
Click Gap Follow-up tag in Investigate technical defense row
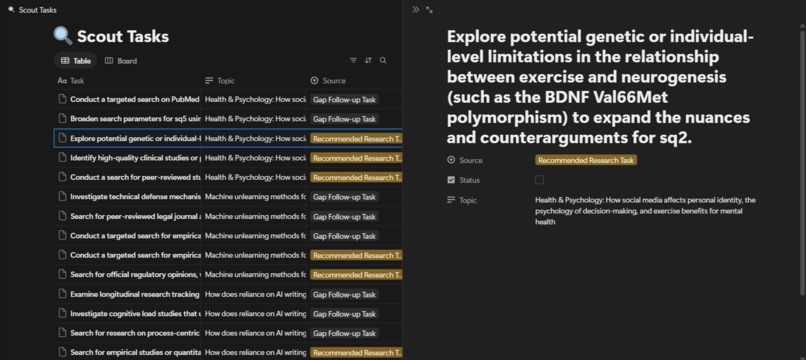(x=344, y=197)
